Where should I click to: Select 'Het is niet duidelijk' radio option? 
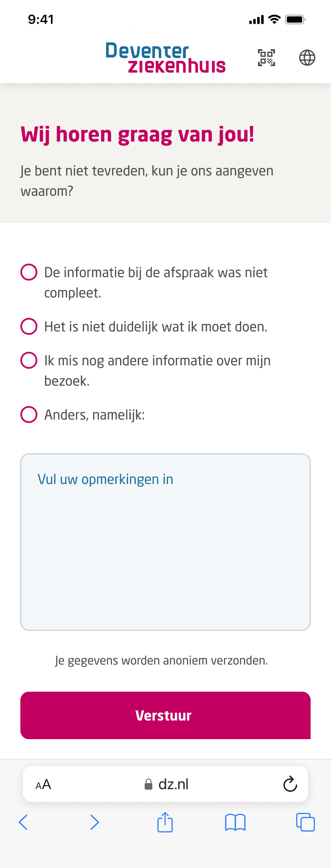tap(29, 326)
